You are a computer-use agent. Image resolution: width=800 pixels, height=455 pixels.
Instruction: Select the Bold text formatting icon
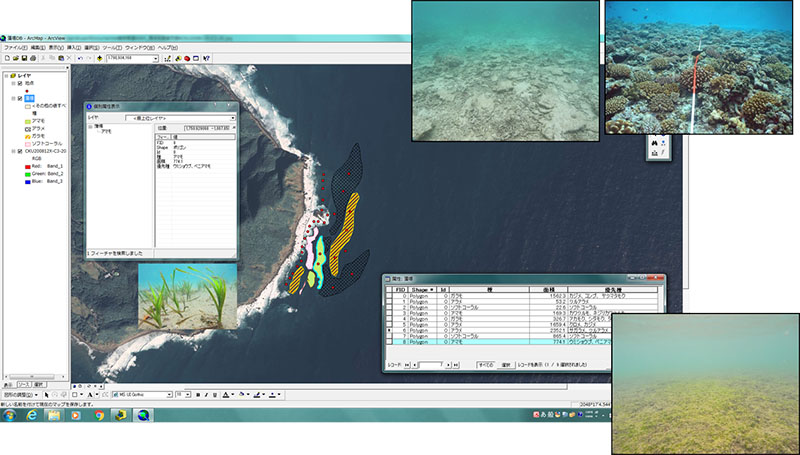click(198, 395)
